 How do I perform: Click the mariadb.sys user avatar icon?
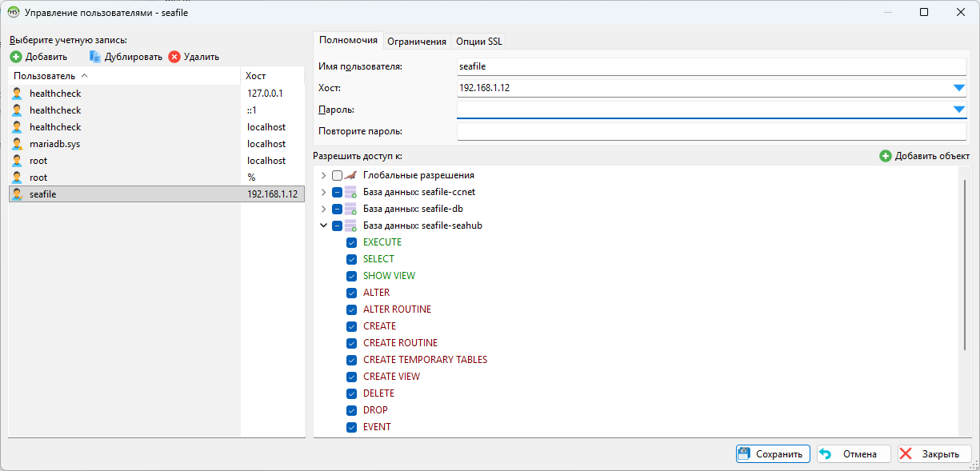click(x=17, y=144)
